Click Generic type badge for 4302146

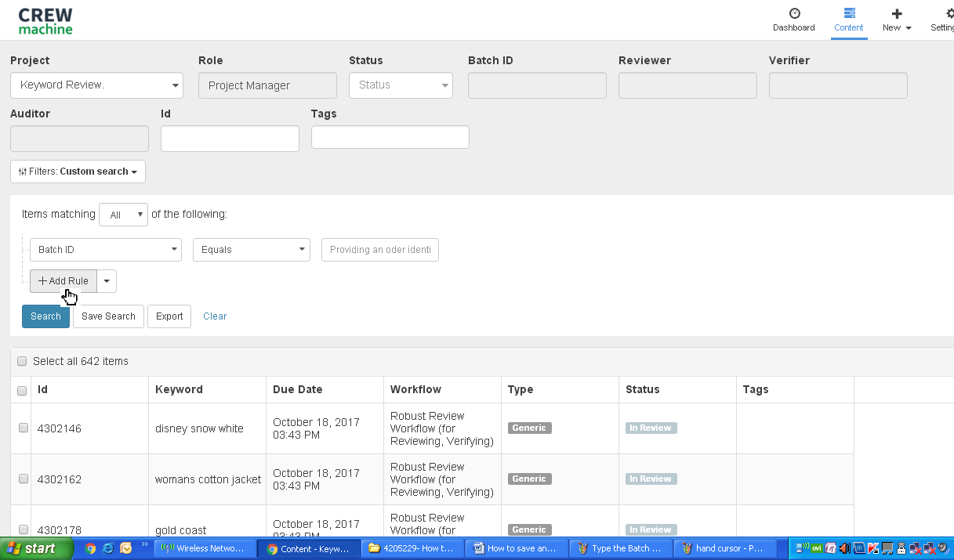pos(529,428)
